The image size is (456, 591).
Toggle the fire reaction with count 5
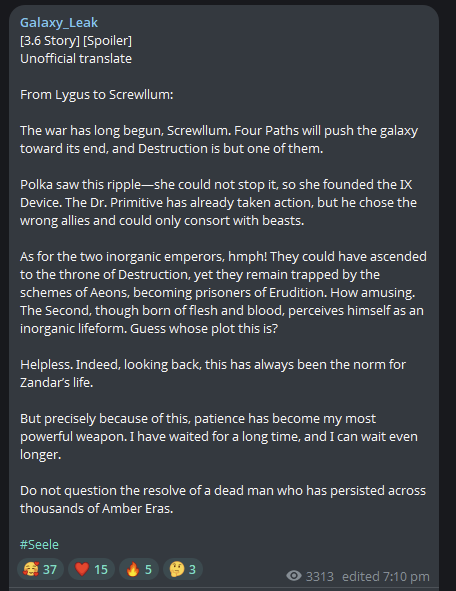pyautogui.click(x=139, y=569)
